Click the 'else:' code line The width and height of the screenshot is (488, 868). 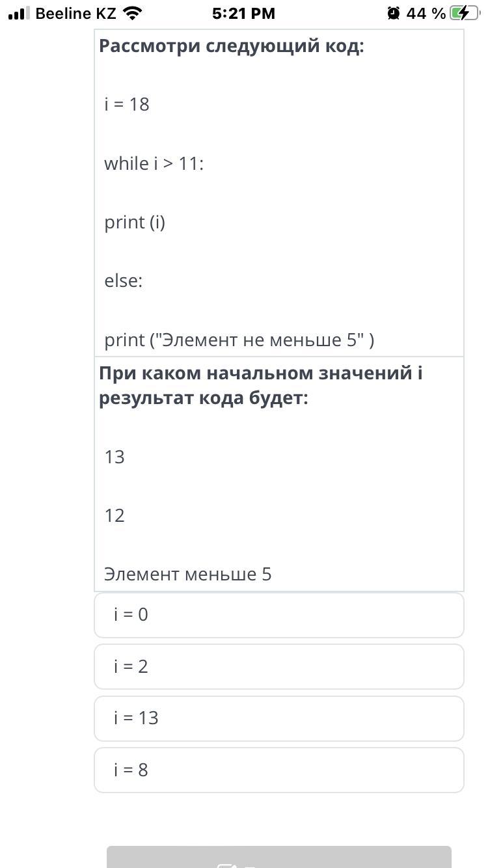tap(123, 281)
